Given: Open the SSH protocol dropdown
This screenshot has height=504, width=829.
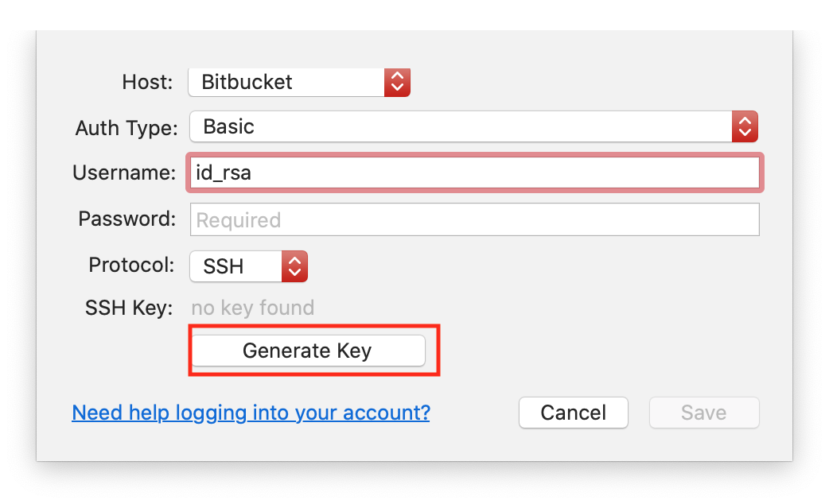Looking at the screenshot, I should click(236, 266).
